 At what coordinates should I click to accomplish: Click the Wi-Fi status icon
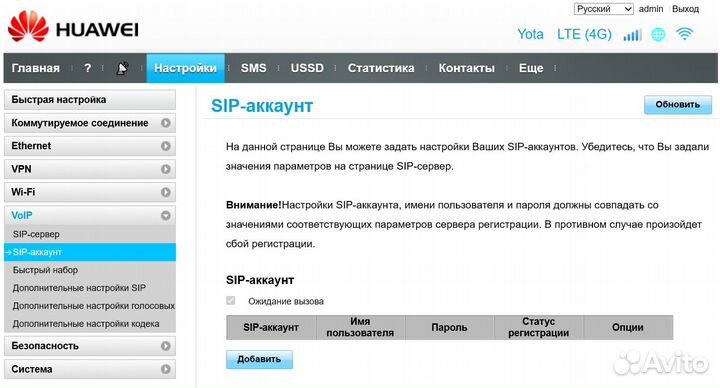point(684,34)
